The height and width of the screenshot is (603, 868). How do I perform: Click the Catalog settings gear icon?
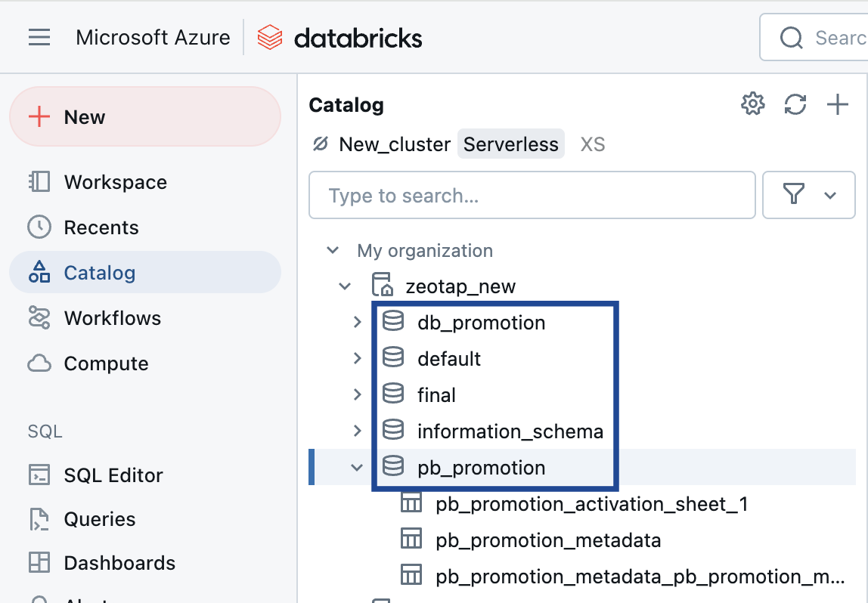pos(752,104)
